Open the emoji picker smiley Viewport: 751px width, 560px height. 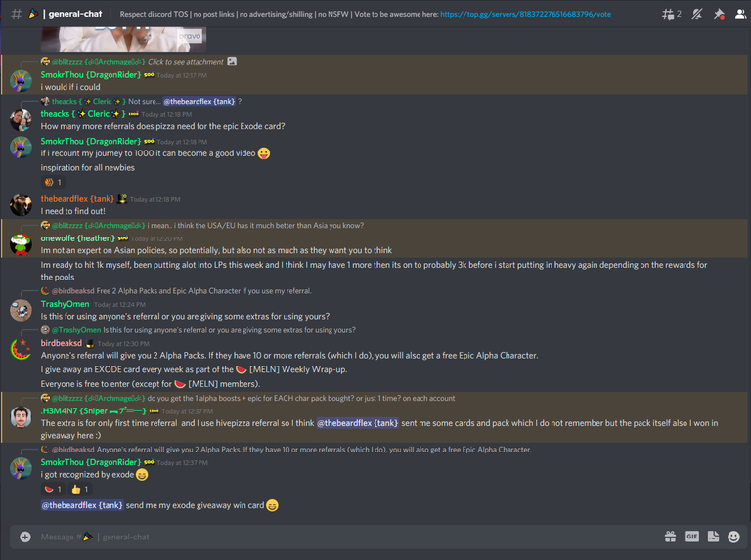point(733,537)
